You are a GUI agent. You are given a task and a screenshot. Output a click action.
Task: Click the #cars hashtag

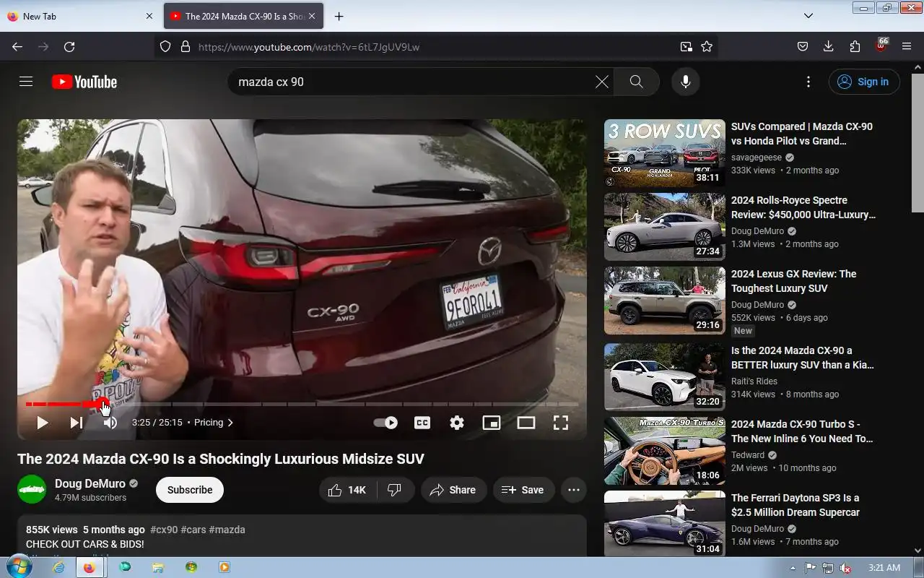click(193, 530)
